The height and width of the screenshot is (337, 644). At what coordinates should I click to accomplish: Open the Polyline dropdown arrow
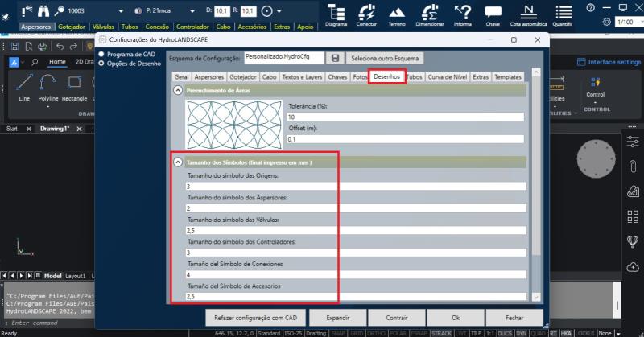(x=48, y=106)
